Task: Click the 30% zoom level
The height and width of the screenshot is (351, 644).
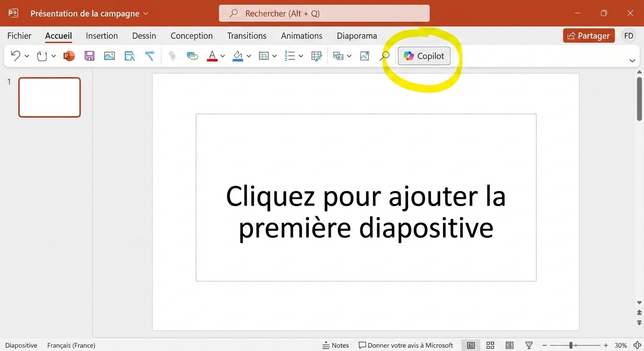Action: [x=621, y=346]
